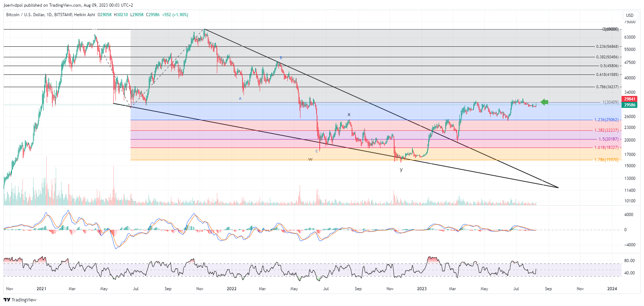The image size is (644, 306).
Task: Click the 80.00 label on the RSI scale
Action: coord(630,261)
